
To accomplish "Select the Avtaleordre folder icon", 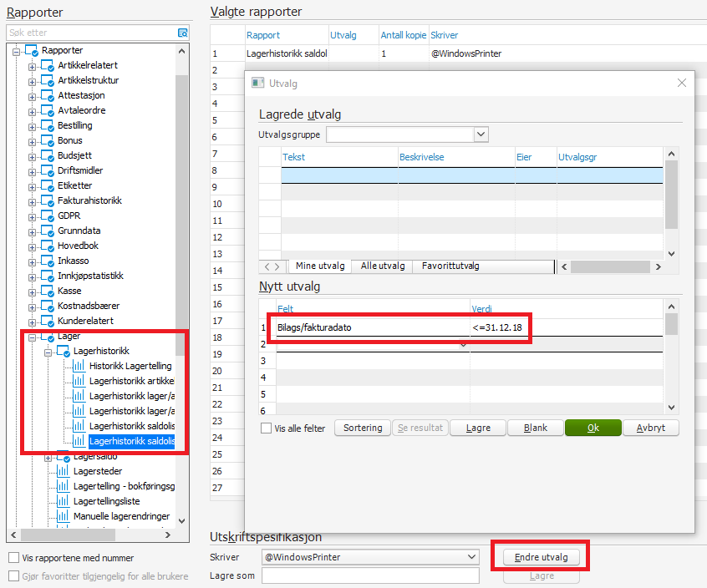I will coord(48,111).
